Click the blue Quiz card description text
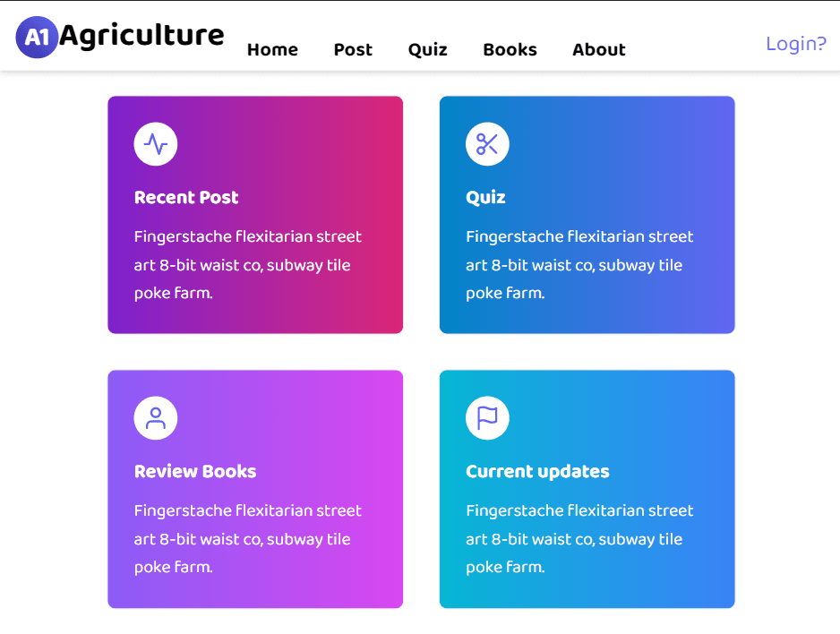 coord(579,265)
